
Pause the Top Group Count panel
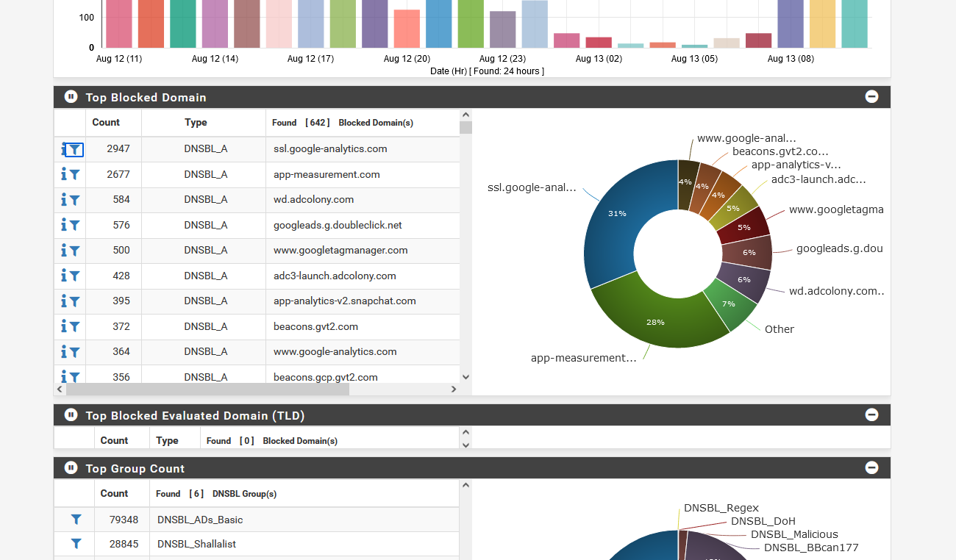71,467
